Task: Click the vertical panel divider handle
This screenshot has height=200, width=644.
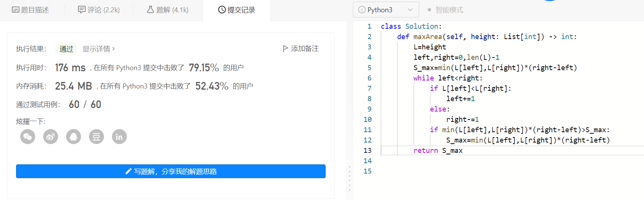Action: [349, 178]
